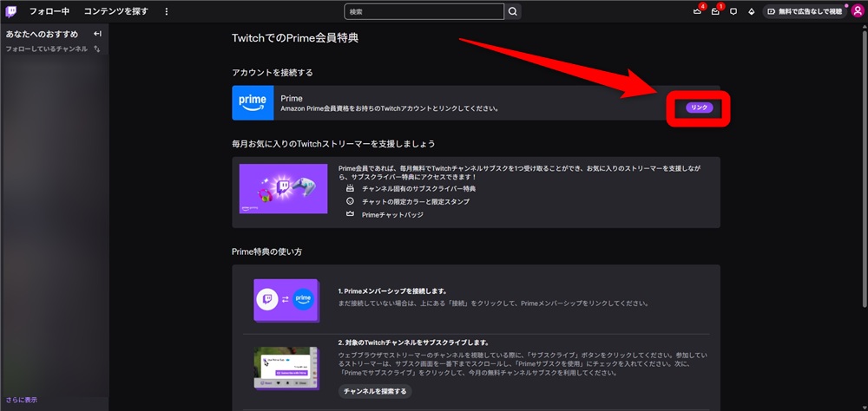Click the subscribe step screenshot thumbnail
This screenshot has width=868, height=411.
click(x=286, y=369)
